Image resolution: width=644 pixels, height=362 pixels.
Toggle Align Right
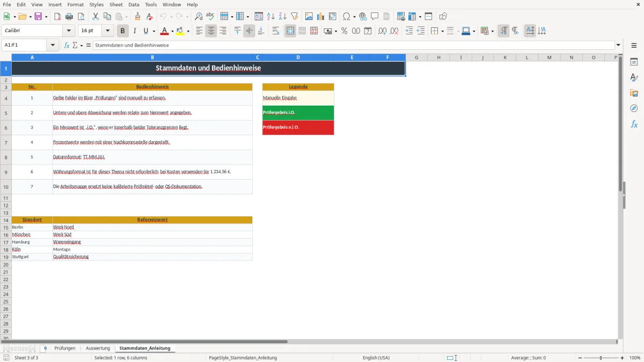(223, 31)
